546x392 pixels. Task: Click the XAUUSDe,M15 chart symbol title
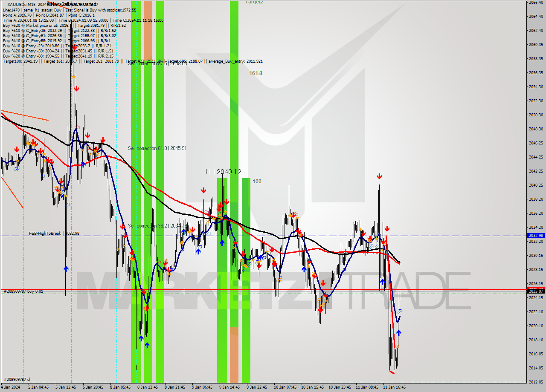click(x=21, y=5)
